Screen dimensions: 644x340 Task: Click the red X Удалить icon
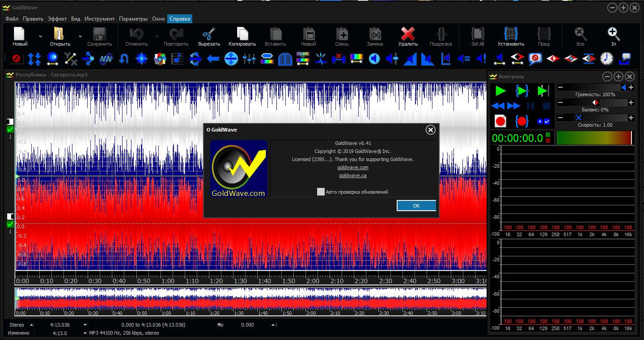pos(408,34)
